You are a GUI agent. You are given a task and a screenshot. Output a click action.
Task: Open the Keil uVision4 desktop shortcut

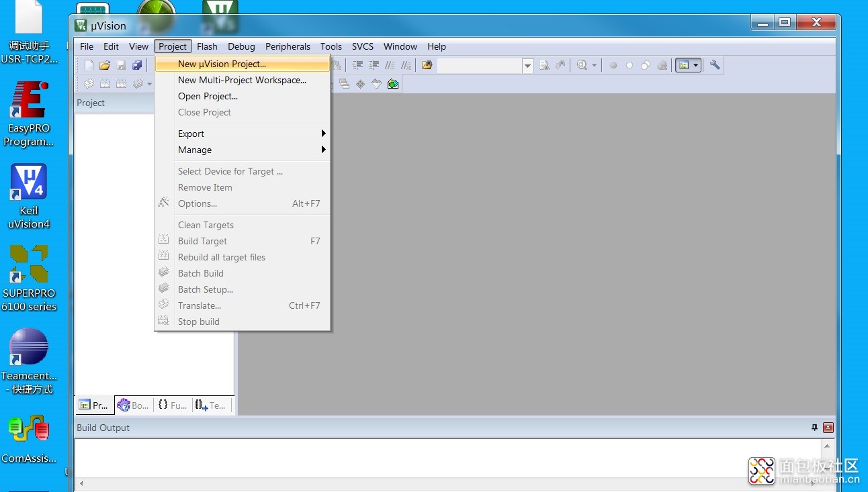[x=29, y=197]
